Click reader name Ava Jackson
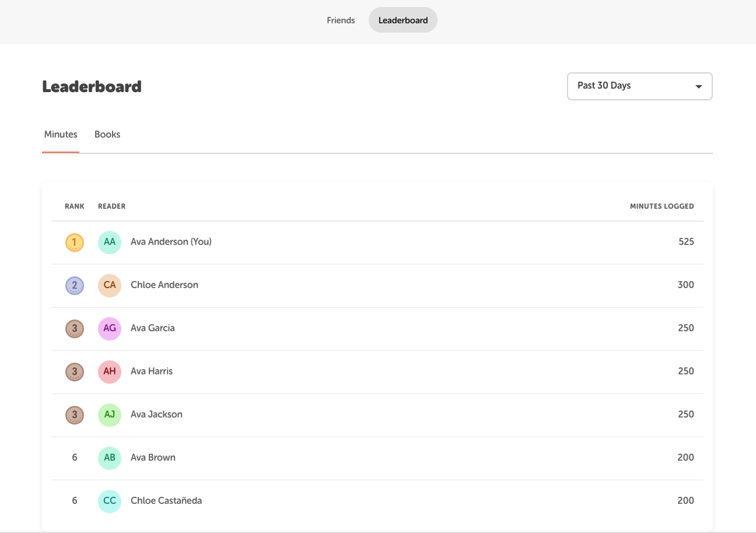 pyautogui.click(x=156, y=414)
